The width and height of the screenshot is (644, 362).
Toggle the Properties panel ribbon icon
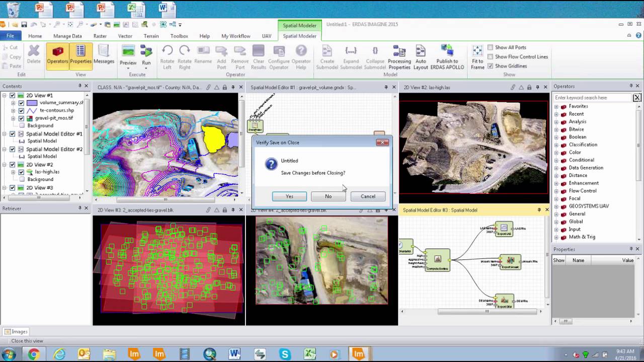coord(80,51)
